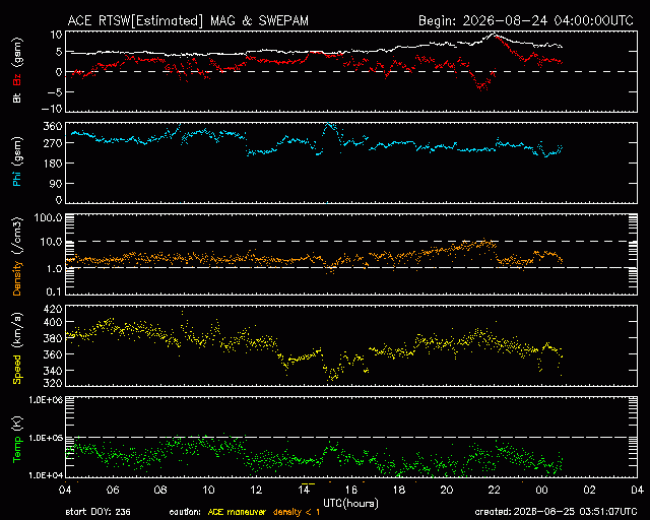Image resolution: width=650 pixels, height=520 pixels.
Task: Click the '420' speed axis value
Action: click(53, 309)
